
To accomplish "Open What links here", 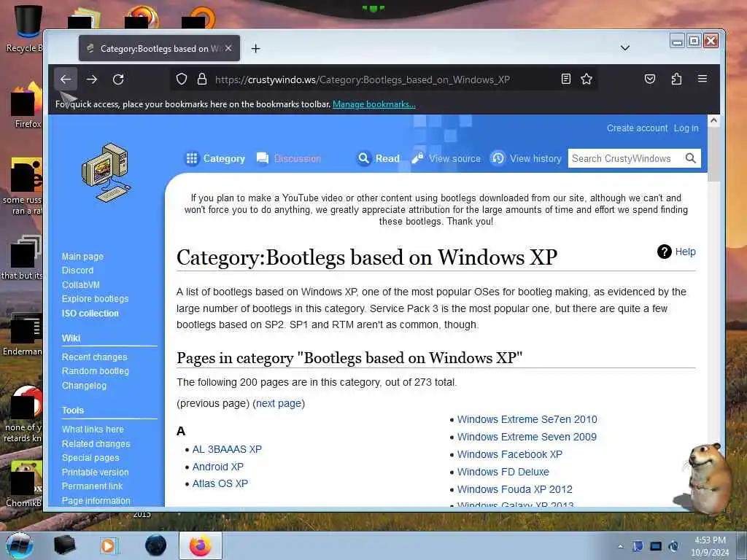I will (x=93, y=429).
